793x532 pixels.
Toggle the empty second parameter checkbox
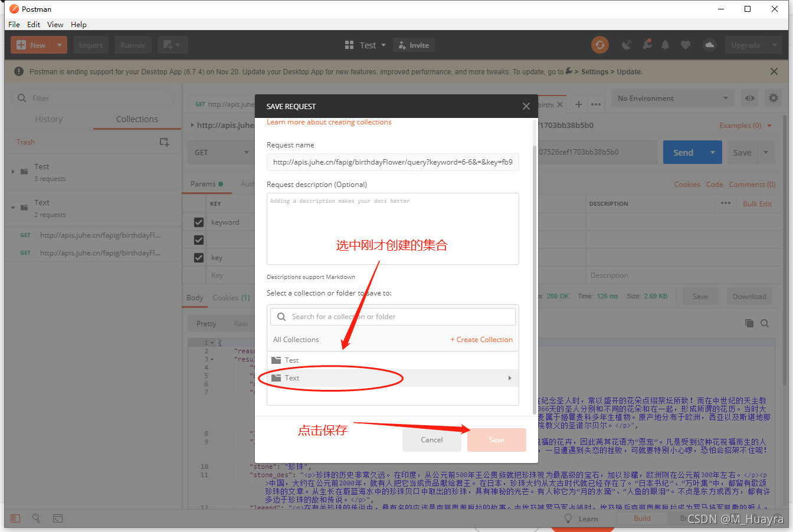coord(199,240)
